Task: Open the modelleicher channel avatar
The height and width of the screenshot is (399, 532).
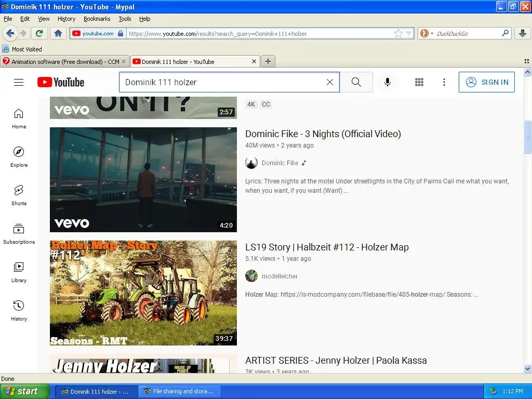Action: tap(251, 276)
